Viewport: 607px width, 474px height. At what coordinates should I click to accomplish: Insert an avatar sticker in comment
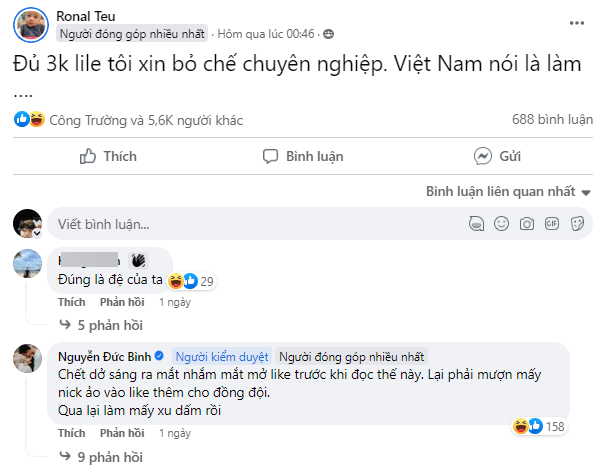pyautogui.click(x=479, y=224)
